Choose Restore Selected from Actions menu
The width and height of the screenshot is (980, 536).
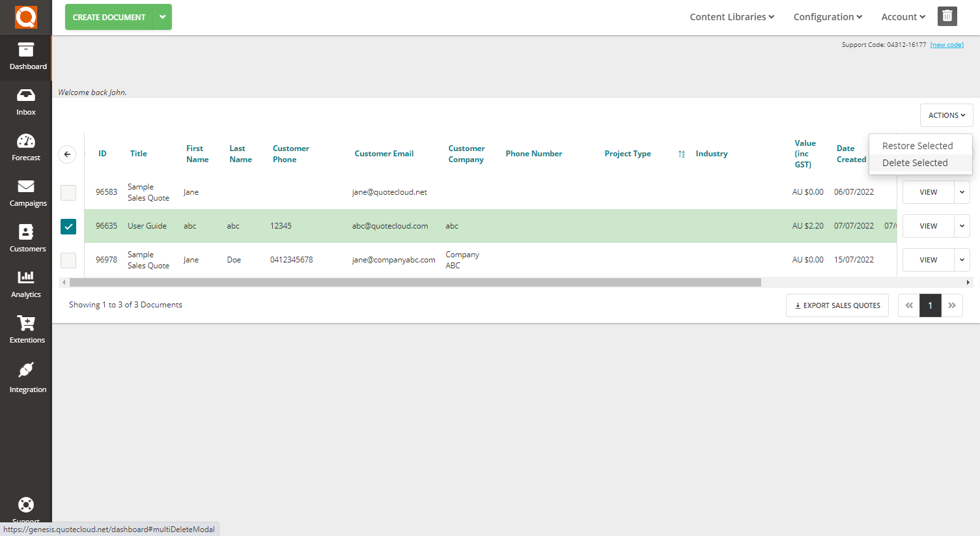click(916, 145)
